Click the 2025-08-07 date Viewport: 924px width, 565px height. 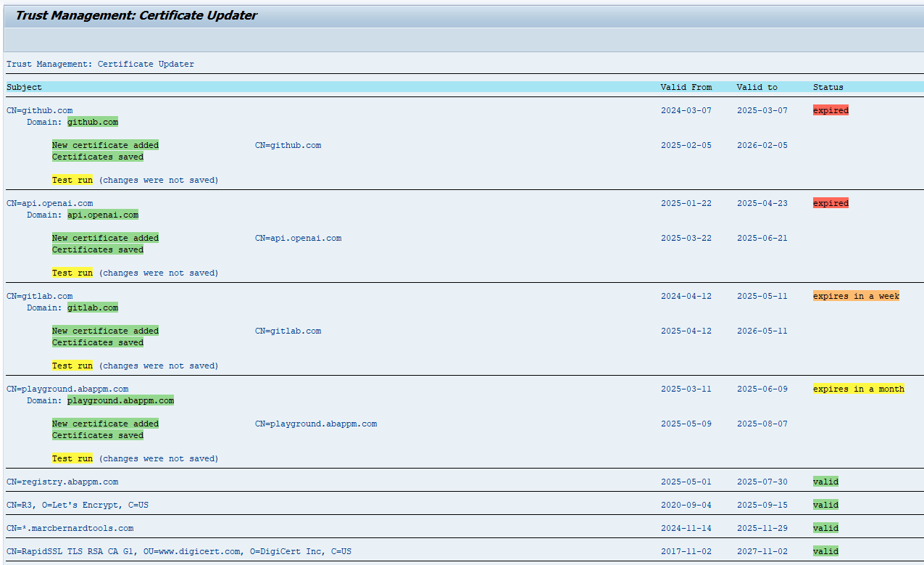tap(762, 424)
